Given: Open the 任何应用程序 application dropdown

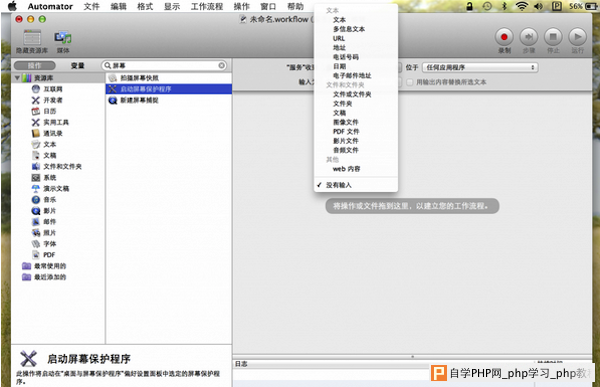Looking at the screenshot, I should pos(480,67).
